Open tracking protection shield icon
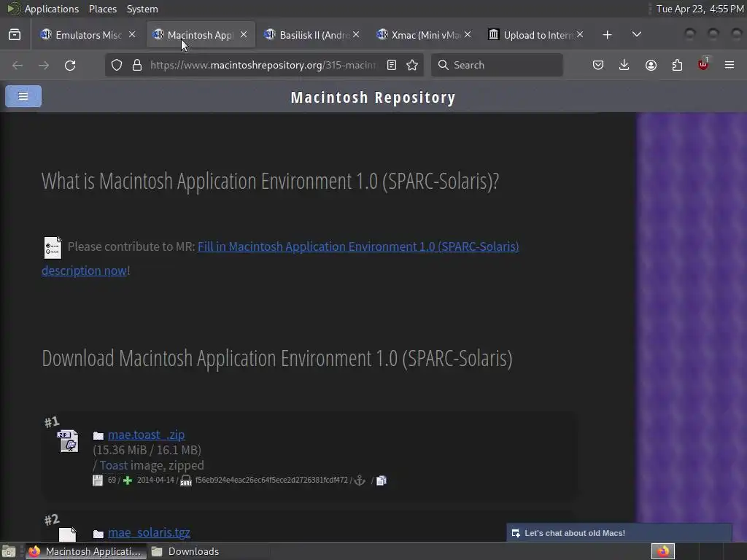 click(x=117, y=65)
